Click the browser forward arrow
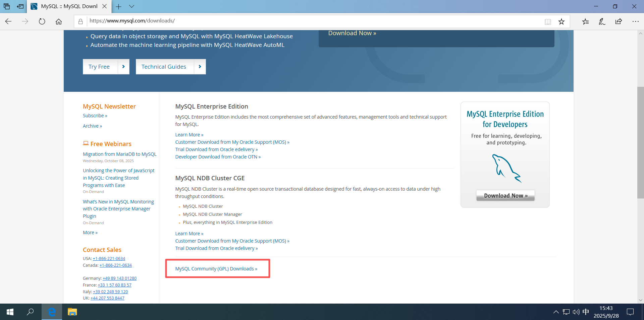Viewport: 644px width, 320px height. pyautogui.click(x=25, y=21)
